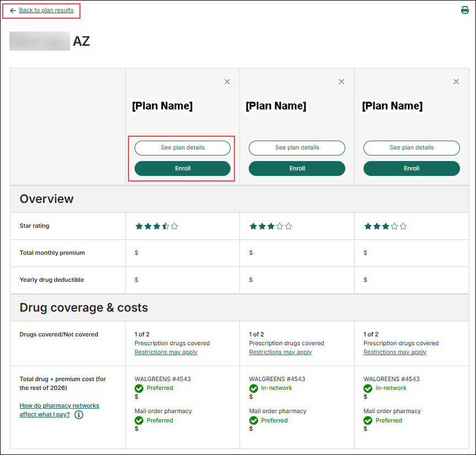Click '1 of 2' in third plan column
The height and width of the screenshot is (455, 476).
(x=371, y=335)
